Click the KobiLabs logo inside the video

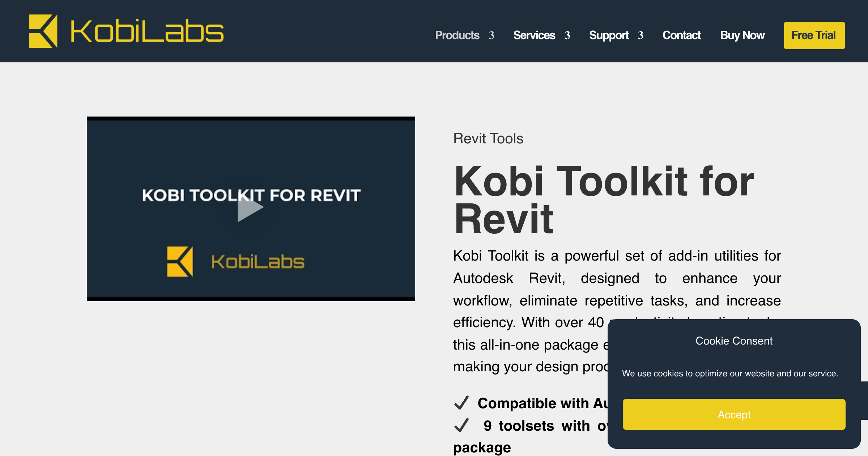(235, 262)
